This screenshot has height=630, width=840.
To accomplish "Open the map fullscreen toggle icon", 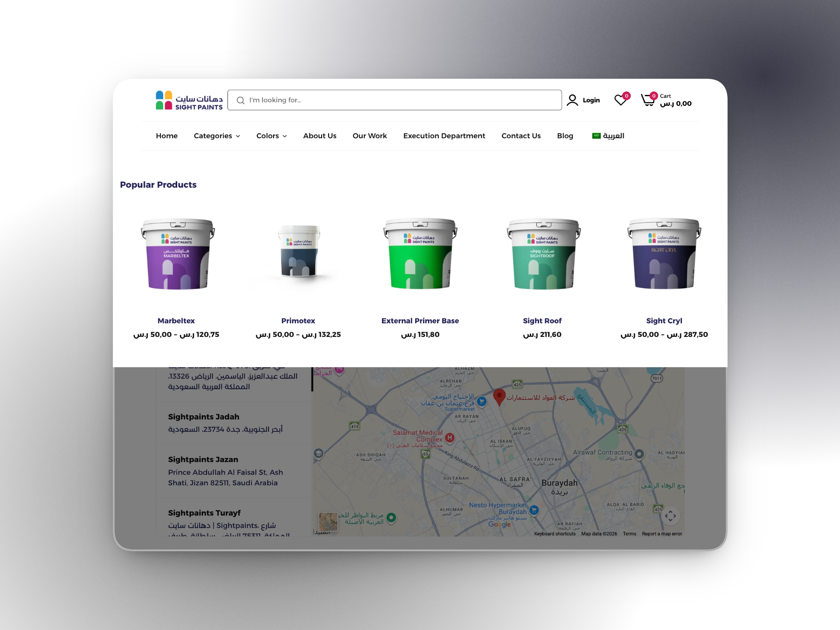I will point(670,516).
